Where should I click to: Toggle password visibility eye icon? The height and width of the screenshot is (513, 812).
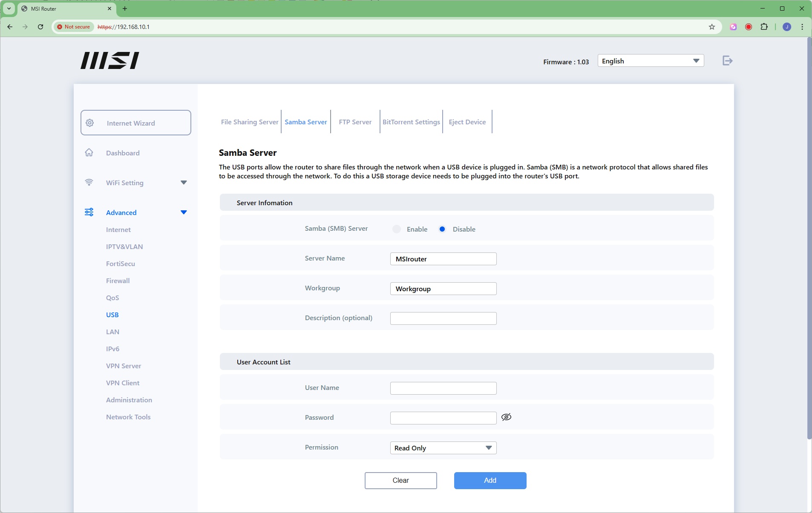506,417
